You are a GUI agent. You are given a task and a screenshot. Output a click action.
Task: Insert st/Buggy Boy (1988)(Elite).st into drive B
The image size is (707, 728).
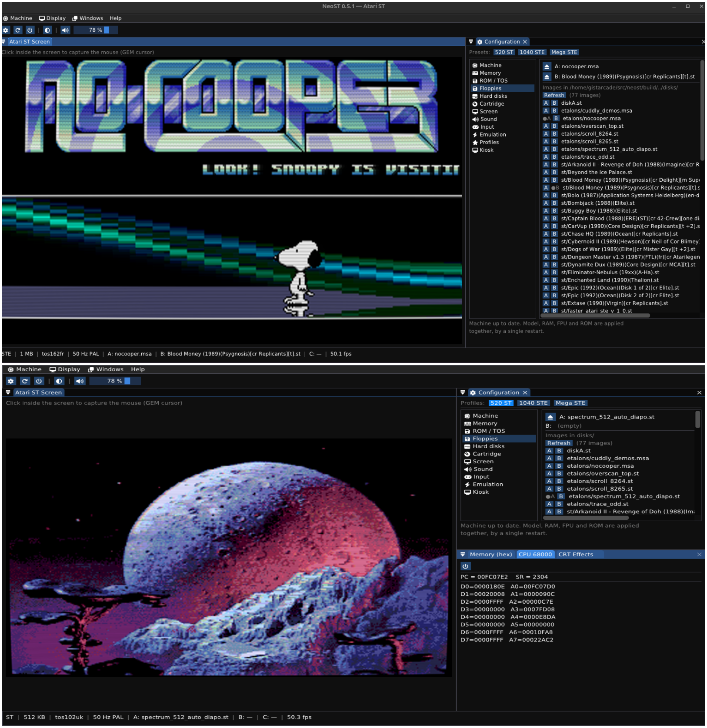(554, 211)
